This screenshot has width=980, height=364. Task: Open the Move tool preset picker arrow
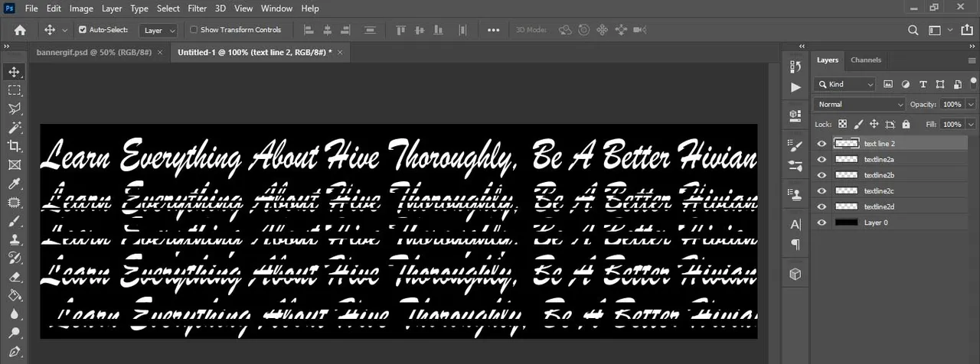[64, 30]
